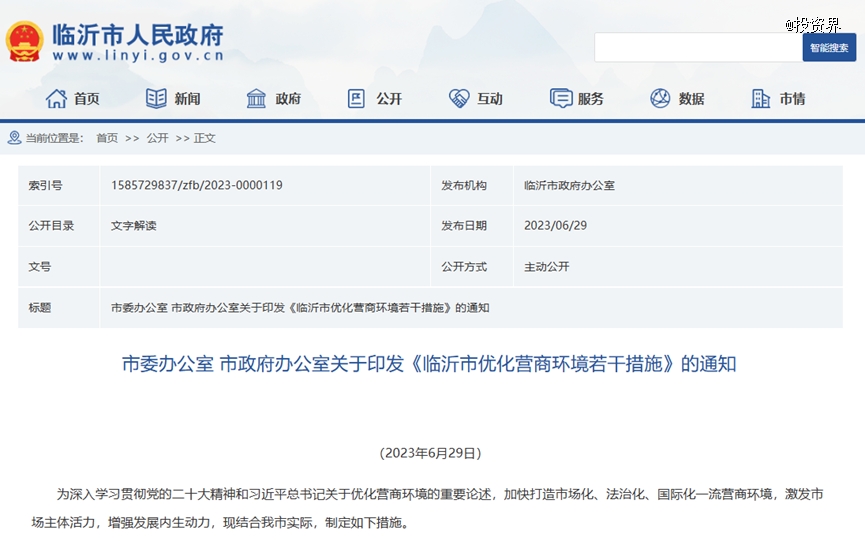Open the 市情 navigation menu item
Viewport: 865px width, 541px height.
coord(792,99)
